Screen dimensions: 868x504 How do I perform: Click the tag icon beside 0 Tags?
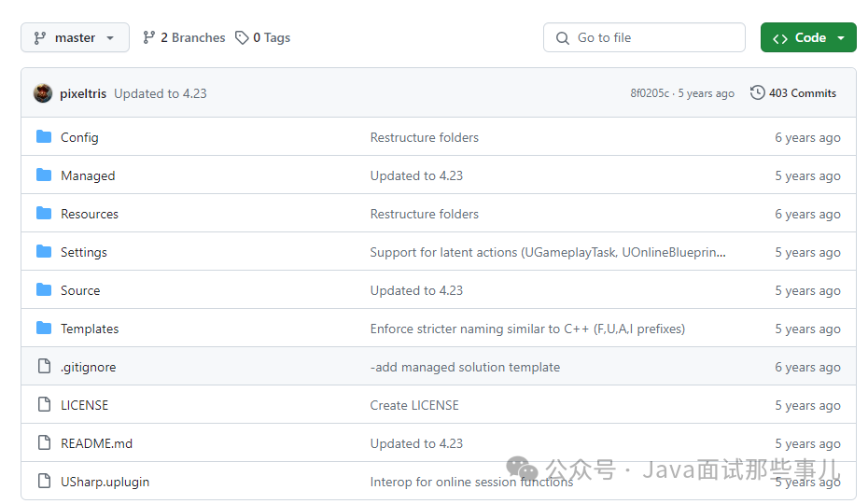pyautogui.click(x=242, y=37)
